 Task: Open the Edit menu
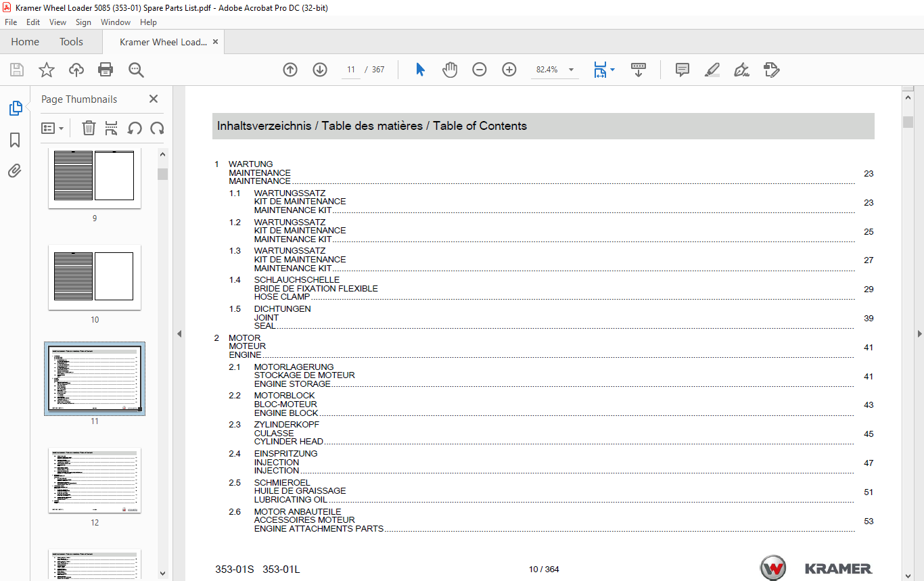[x=33, y=22]
